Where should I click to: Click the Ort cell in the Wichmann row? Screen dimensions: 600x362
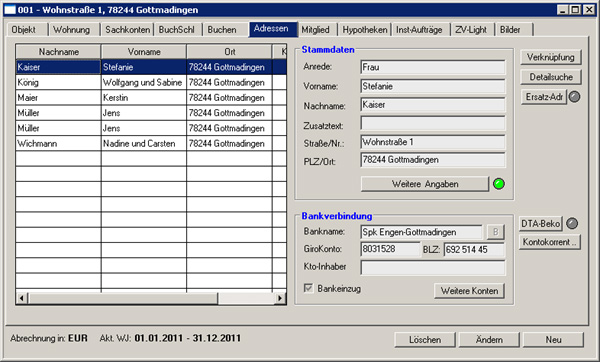[230, 143]
